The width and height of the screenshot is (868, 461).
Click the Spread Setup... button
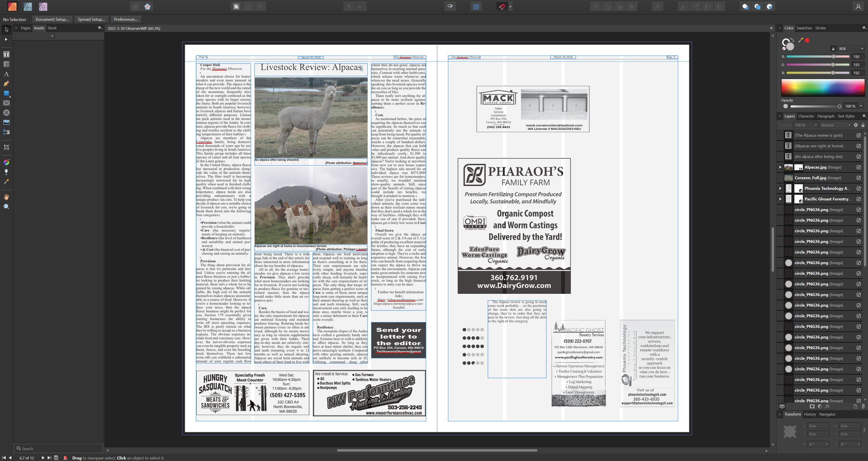[x=91, y=19]
